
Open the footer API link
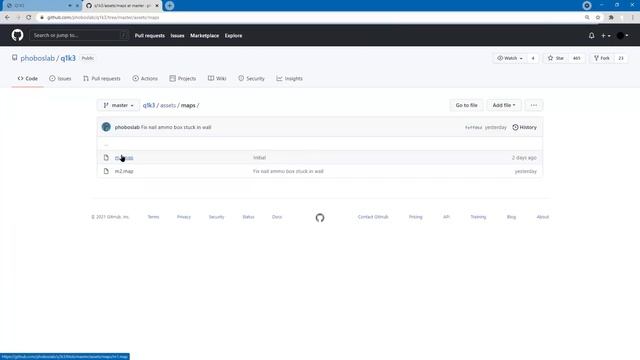[x=446, y=217]
